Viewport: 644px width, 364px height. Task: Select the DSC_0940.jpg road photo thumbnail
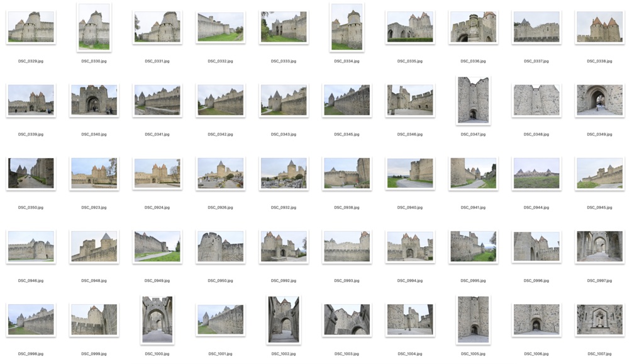coord(410,173)
